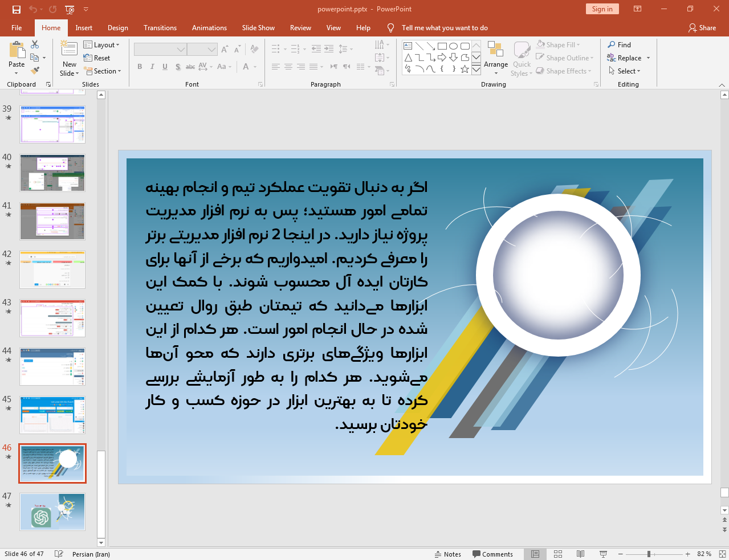The height and width of the screenshot is (560, 729).
Task: Click the zoom slider handle
Action: (649, 554)
